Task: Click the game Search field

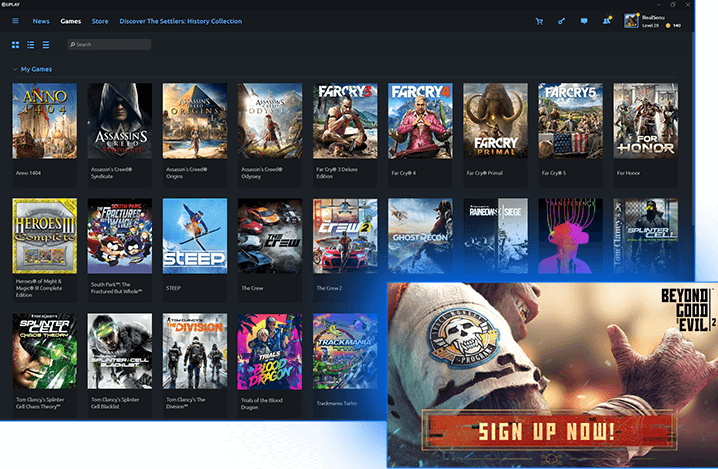Action: click(x=109, y=44)
